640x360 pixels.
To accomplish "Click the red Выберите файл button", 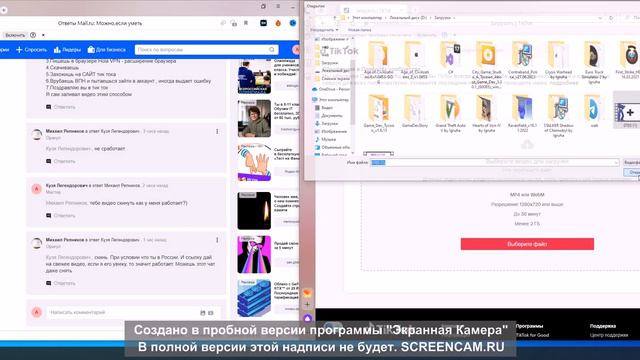I will pos(527,244).
